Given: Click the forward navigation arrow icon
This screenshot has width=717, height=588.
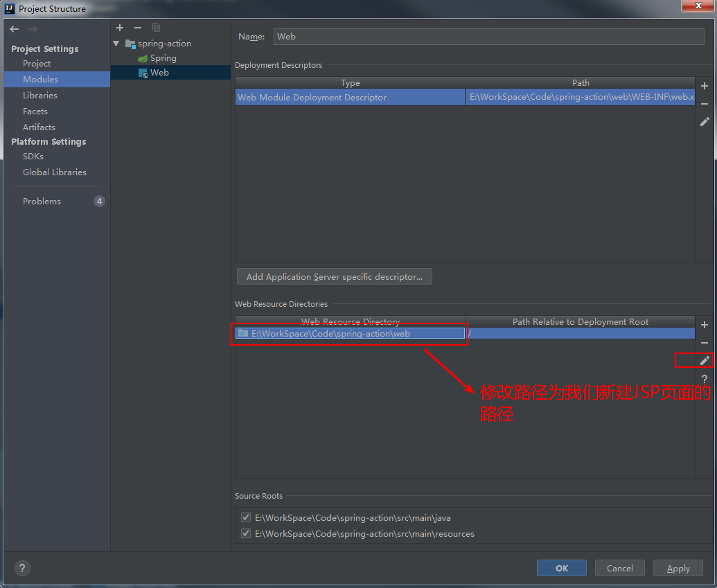Looking at the screenshot, I should tap(33, 29).
